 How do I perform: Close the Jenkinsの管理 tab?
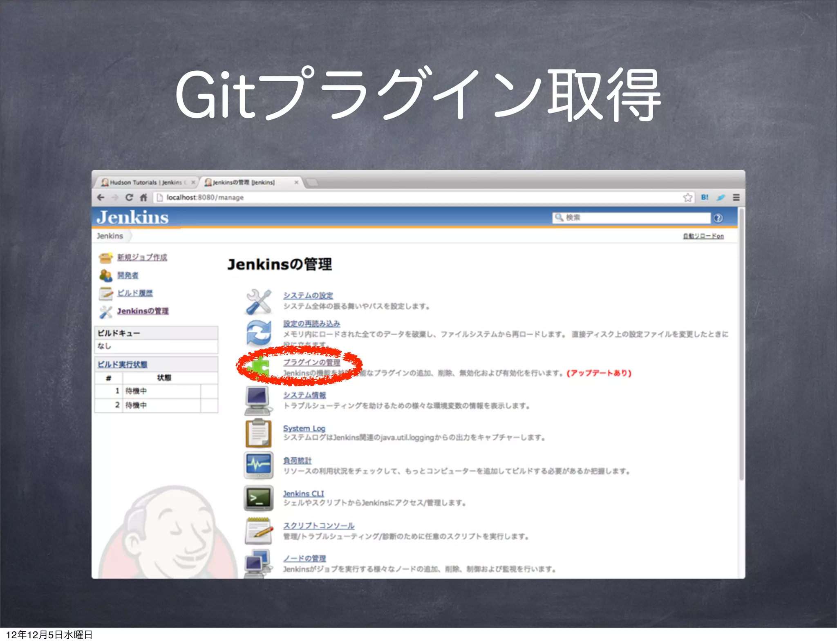click(296, 182)
